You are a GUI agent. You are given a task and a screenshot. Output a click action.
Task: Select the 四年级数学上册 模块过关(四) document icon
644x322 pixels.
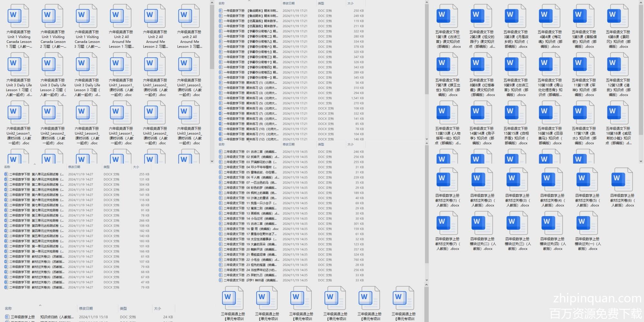point(552,223)
